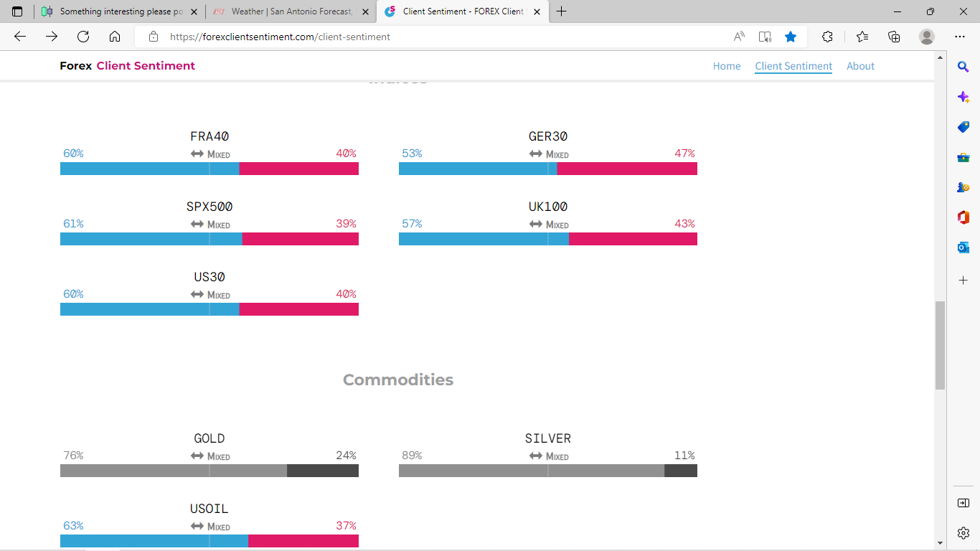Open the sidebar Shopping tag icon
This screenshot has height=551, width=980.
(963, 127)
